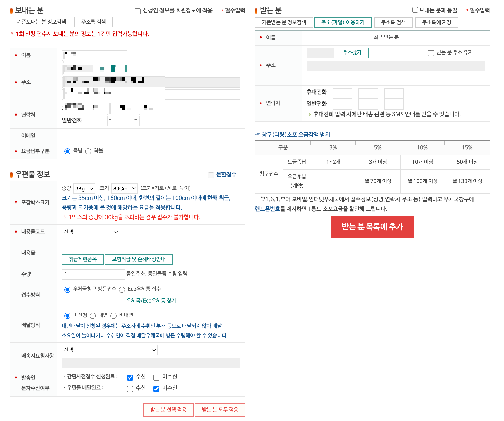Open the 중량 3Kg dropdown

(x=84, y=188)
